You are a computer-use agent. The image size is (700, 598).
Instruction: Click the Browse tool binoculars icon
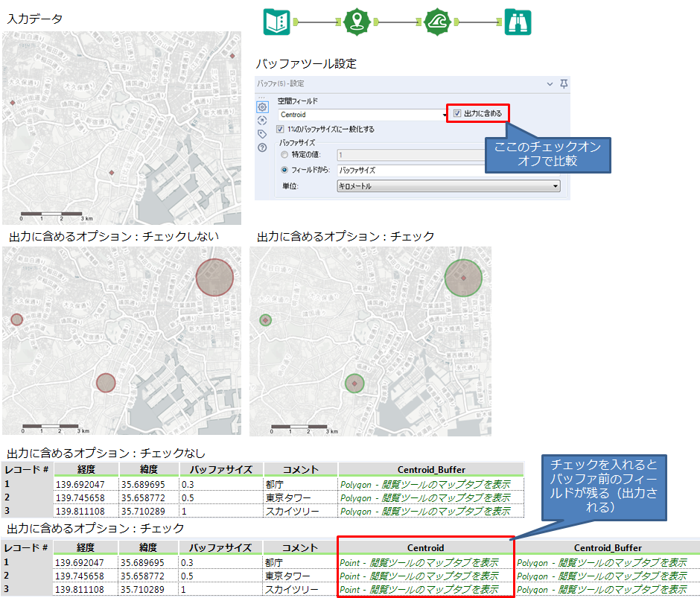(x=517, y=22)
